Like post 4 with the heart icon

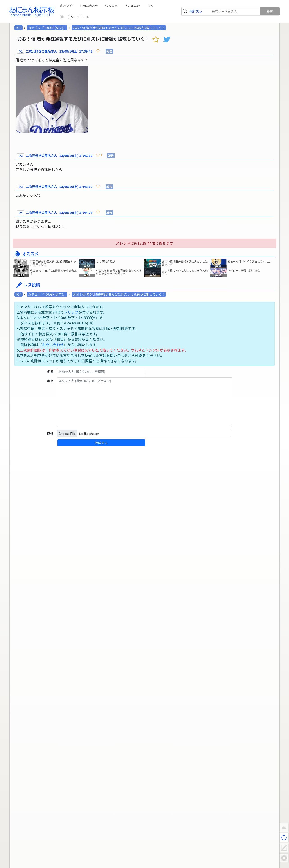tap(98, 212)
